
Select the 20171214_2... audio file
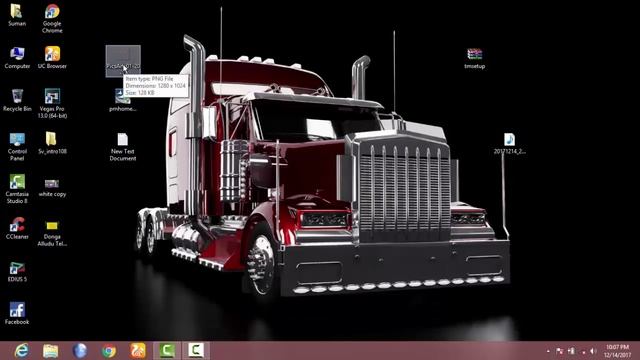tap(509, 143)
